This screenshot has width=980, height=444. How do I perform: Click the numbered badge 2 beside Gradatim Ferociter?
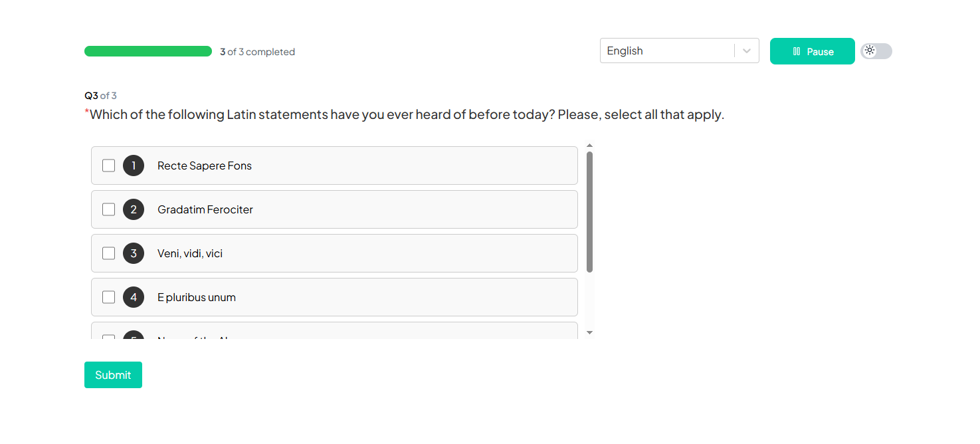tap(134, 209)
